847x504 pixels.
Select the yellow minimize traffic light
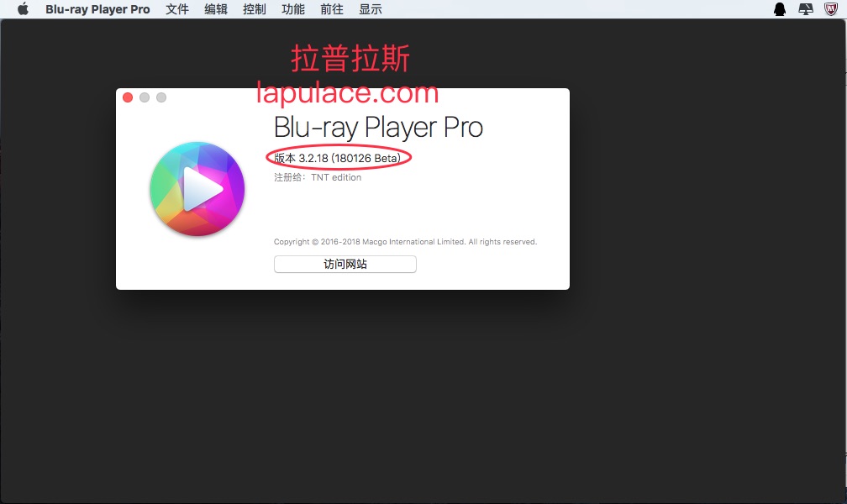[x=144, y=97]
